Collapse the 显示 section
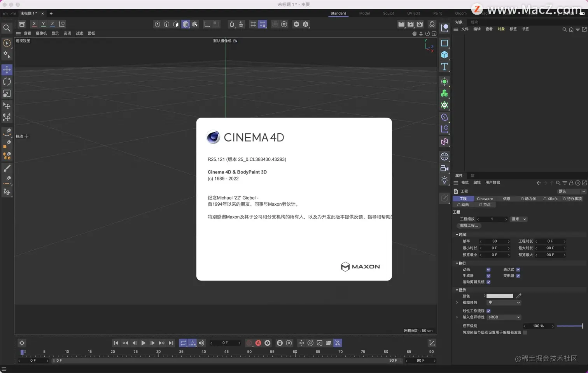Screen dimensions: 588x373 click(457, 290)
